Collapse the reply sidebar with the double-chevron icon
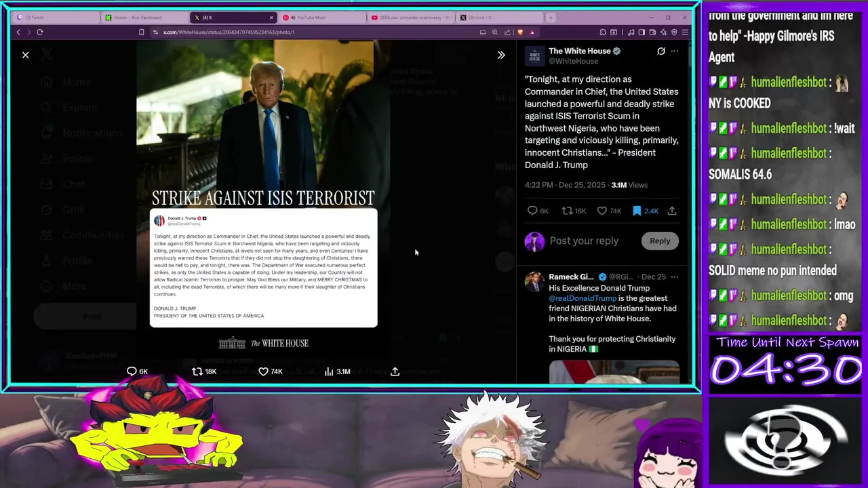The height and width of the screenshot is (488, 868). coord(501,55)
